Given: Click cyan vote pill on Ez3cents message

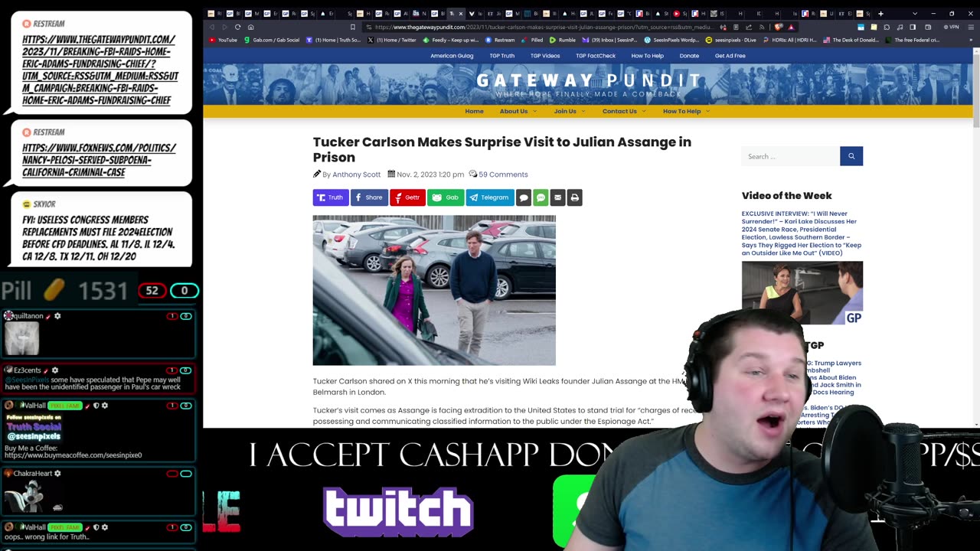Looking at the screenshot, I should (185, 370).
